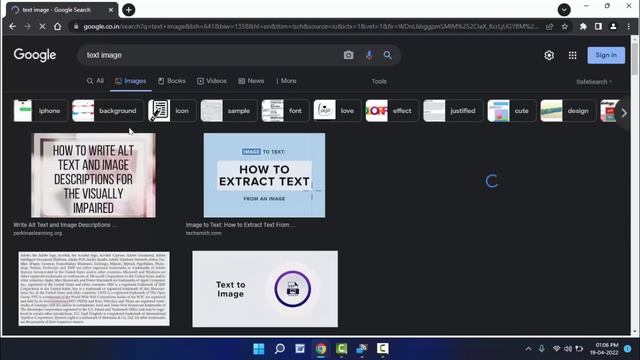Open the SafeSearch dropdown
This screenshot has height=360, width=640.
pos(594,82)
